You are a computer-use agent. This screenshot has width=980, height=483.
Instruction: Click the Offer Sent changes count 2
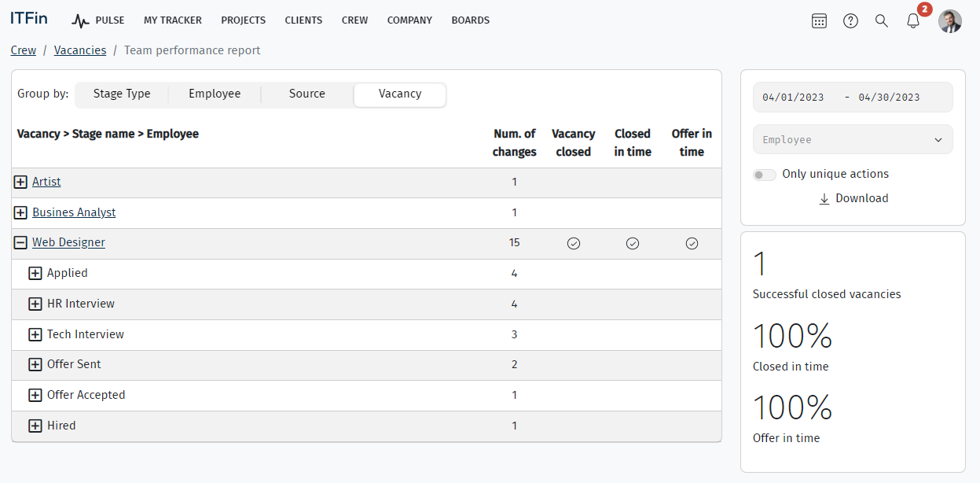[515, 364]
